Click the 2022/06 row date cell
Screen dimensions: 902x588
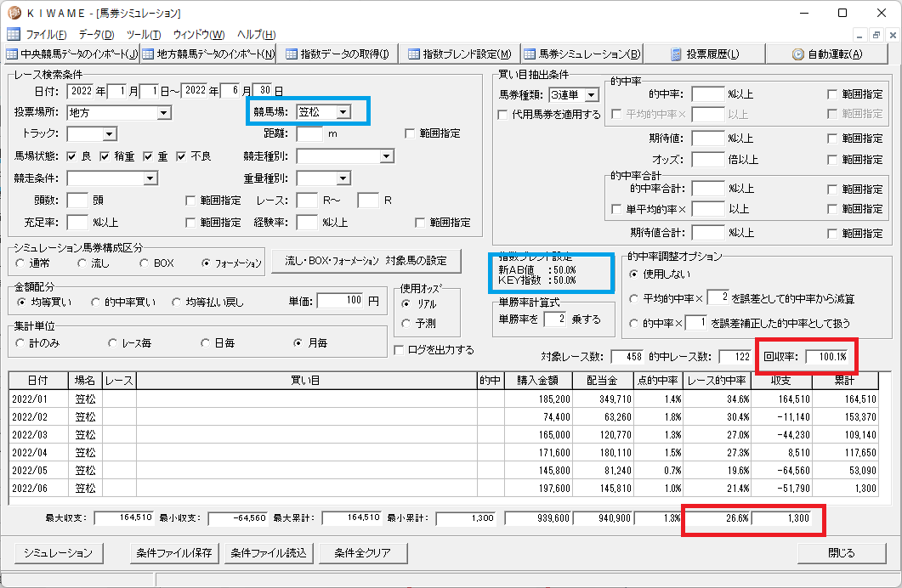click(38, 489)
